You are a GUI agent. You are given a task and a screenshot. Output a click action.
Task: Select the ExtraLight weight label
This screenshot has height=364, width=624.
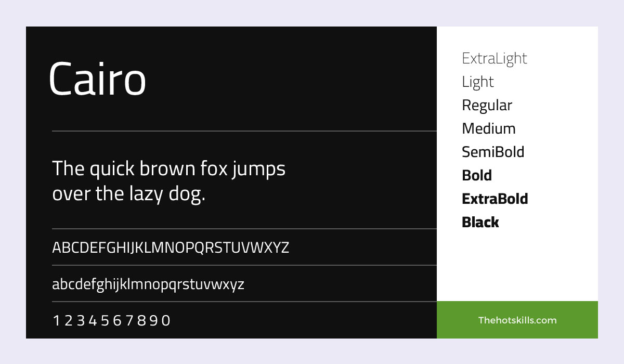point(494,58)
